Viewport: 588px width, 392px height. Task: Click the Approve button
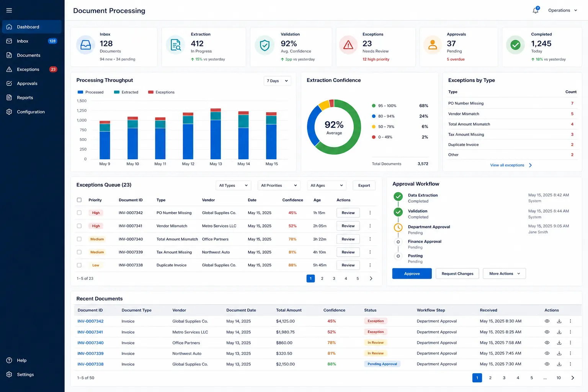click(x=412, y=274)
